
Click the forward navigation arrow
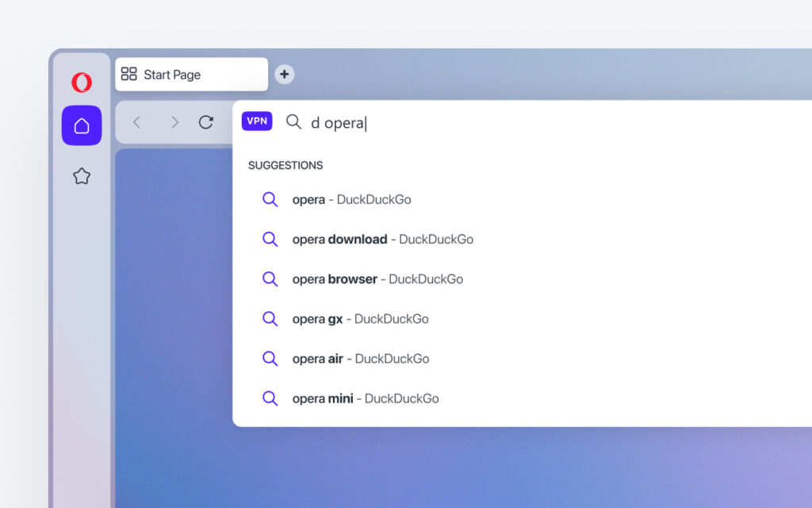coord(174,121)
